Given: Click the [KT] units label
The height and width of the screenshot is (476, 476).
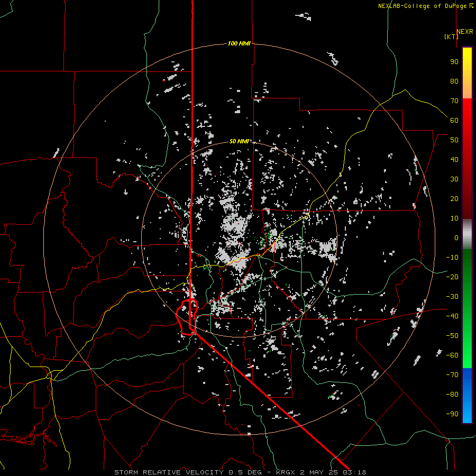Looking at the screenshot, I should pyautogui.click(x=451, y=36).
